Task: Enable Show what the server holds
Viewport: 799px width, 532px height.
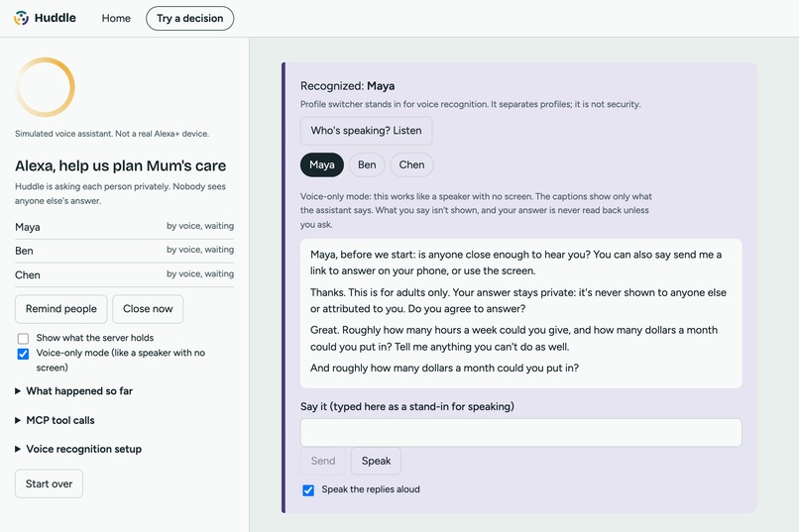Action: click(x=23, y=339)
